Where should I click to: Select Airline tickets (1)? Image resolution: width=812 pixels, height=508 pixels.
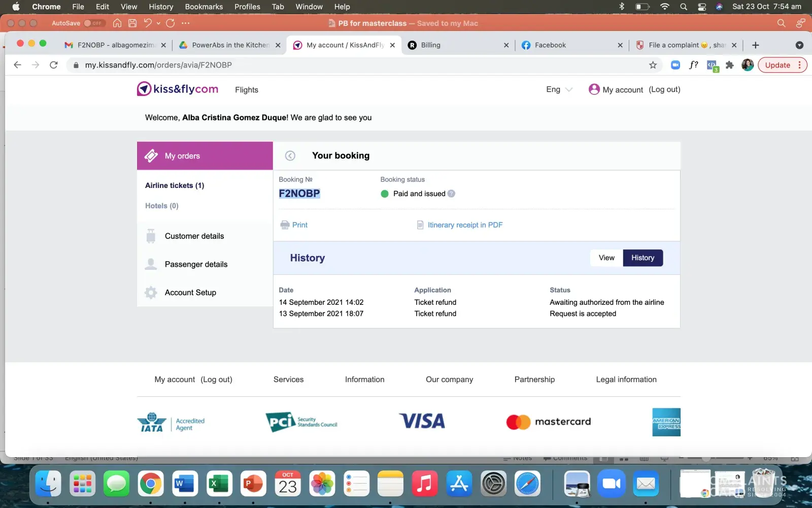pyautogui.click(x=175, y=185)
